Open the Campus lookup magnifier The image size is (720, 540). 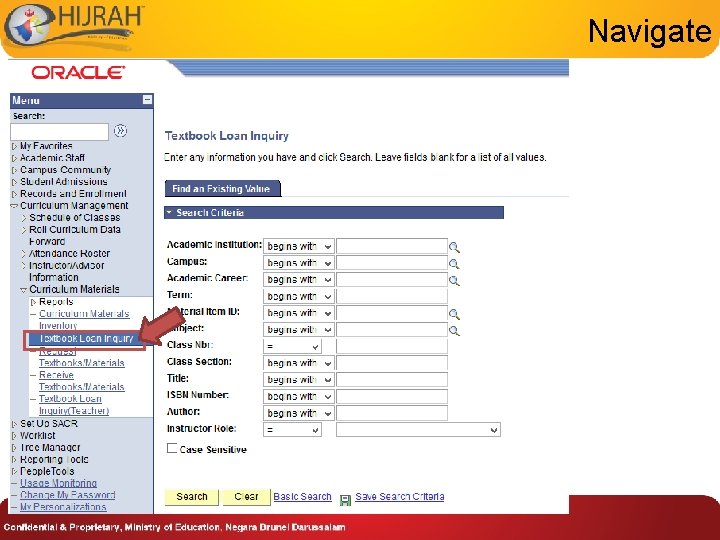(454, 264)
